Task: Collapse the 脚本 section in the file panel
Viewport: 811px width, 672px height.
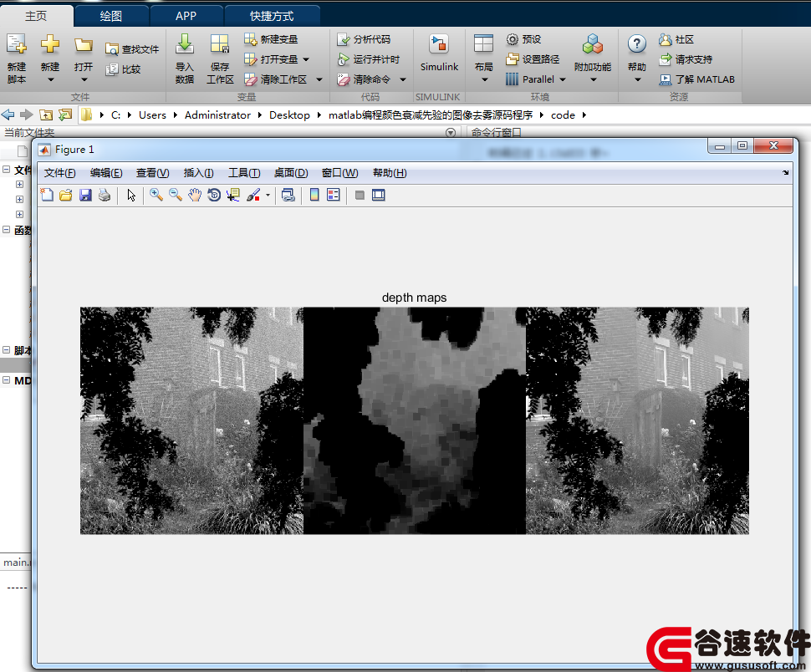Action: [6, 350]
